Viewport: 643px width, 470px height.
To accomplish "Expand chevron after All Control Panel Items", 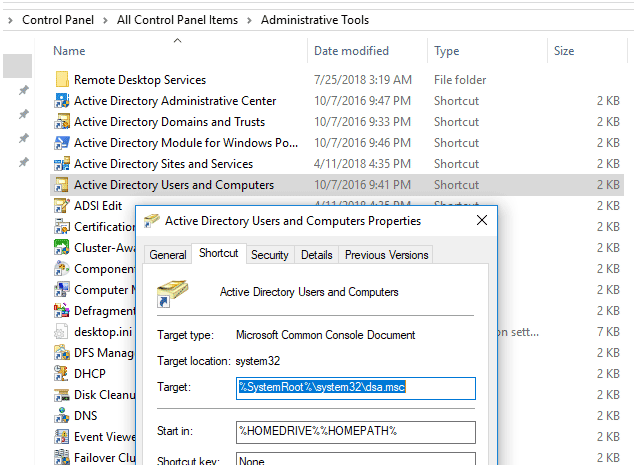I will (x=249, y=20).
